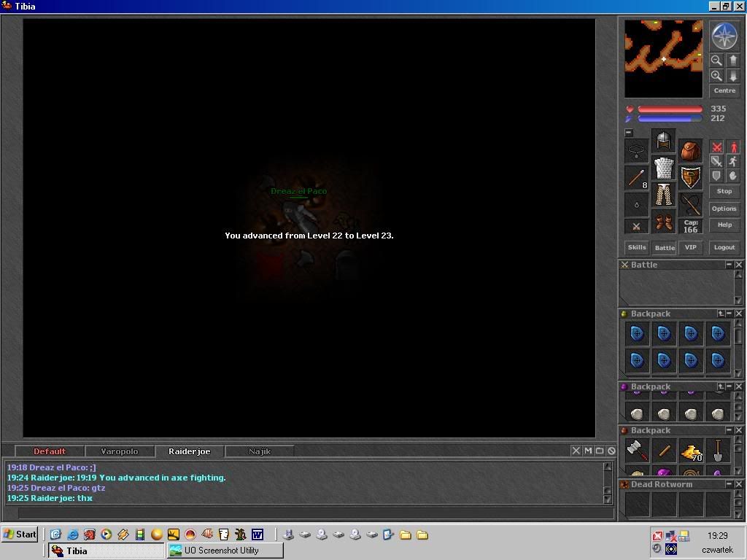Enable full attack mode with red swords

coord(716,147)
